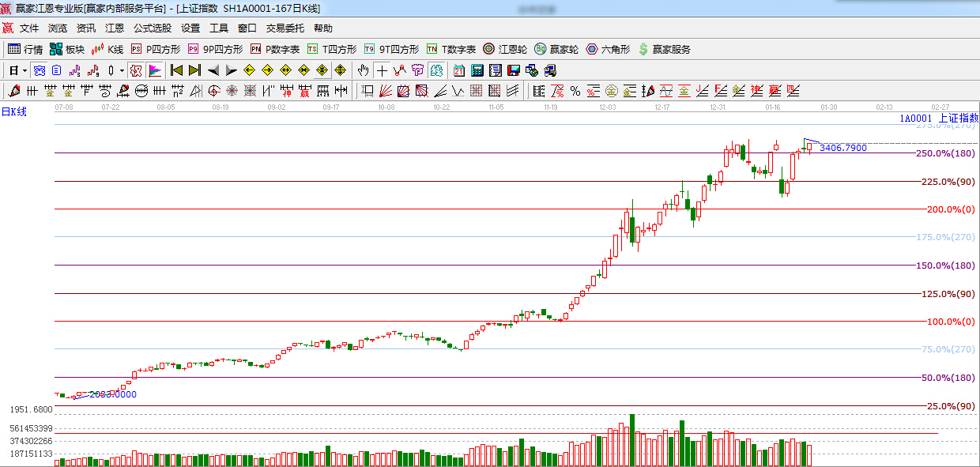Click the 六角形 hexagon chart button

tap(607, 49)
